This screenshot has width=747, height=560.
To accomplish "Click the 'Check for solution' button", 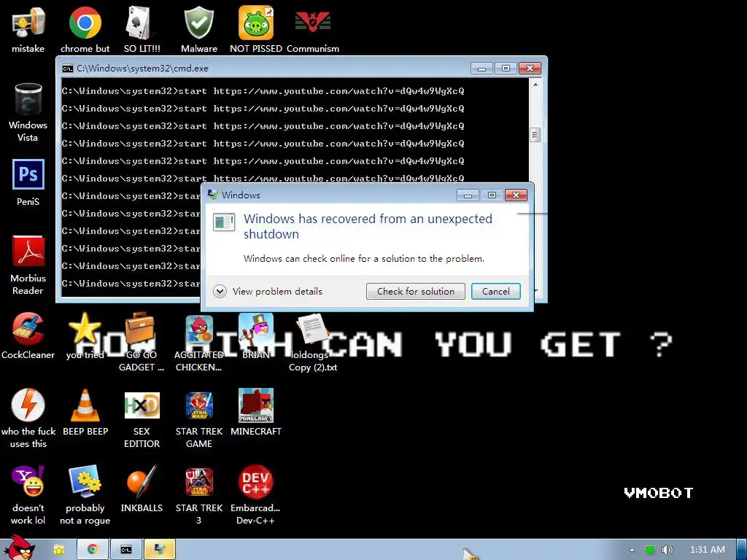I will pos(415,292).
